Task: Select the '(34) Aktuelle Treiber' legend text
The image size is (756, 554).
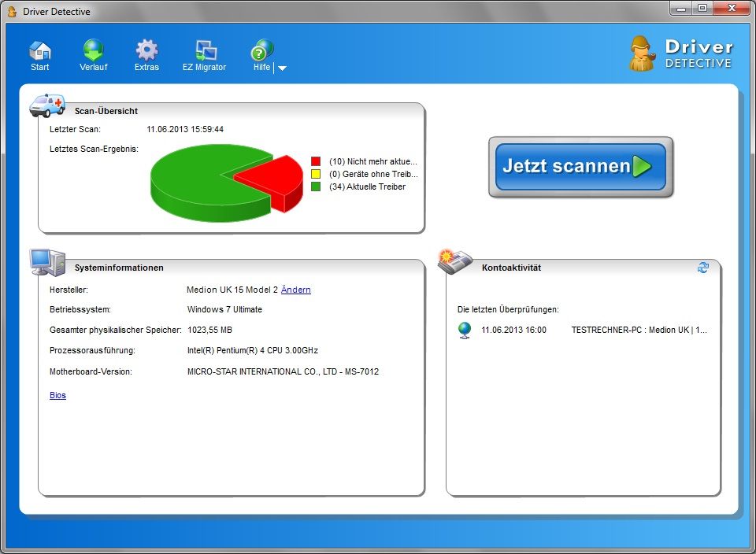Action: (367, 187)
